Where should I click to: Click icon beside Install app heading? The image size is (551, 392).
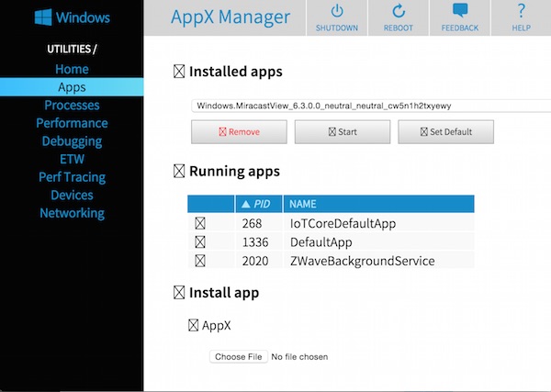point(179,292)
